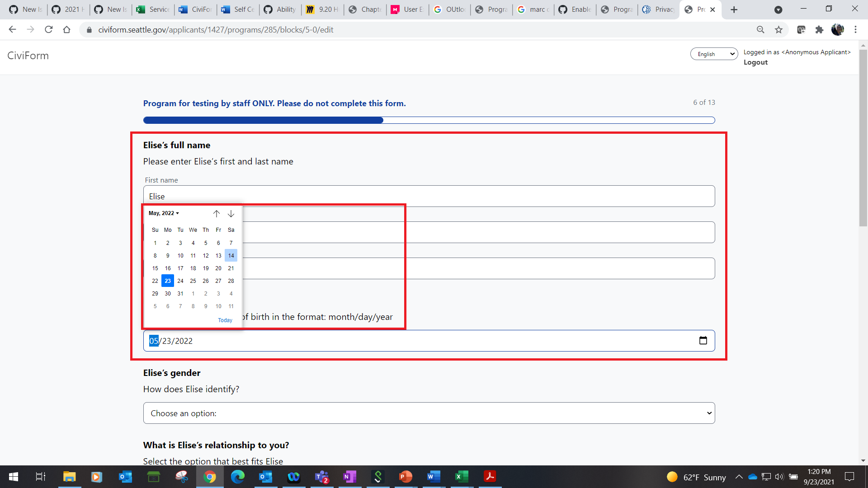Click the Logout link
Viewport: 868px width, 488px height.
[755, 62]
